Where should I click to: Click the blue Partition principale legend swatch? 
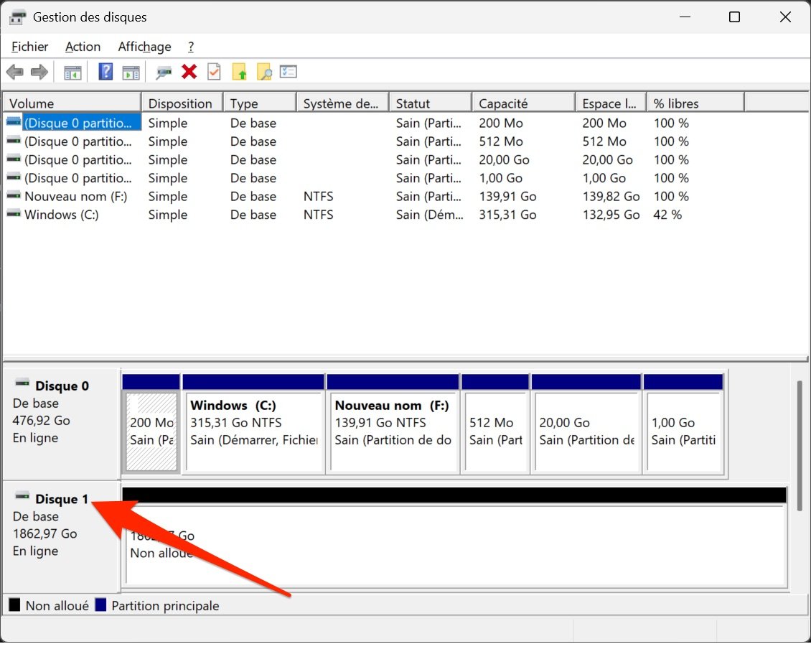click(101, 605)
